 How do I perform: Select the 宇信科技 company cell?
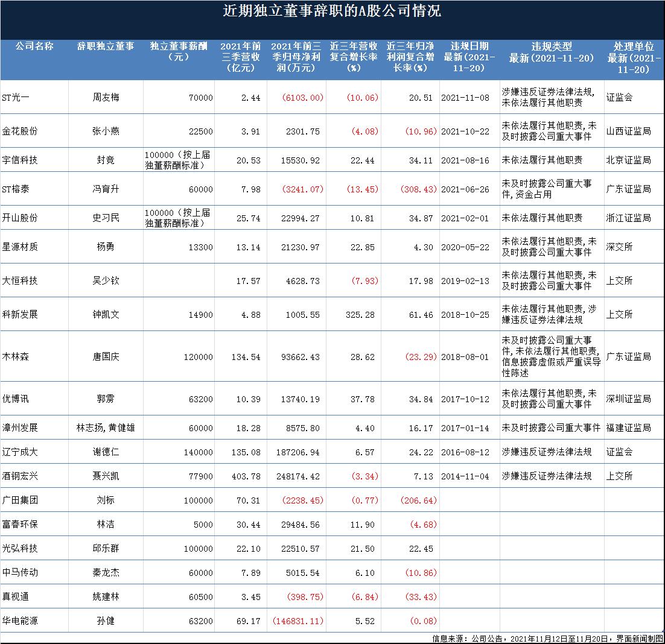(20, 160)
